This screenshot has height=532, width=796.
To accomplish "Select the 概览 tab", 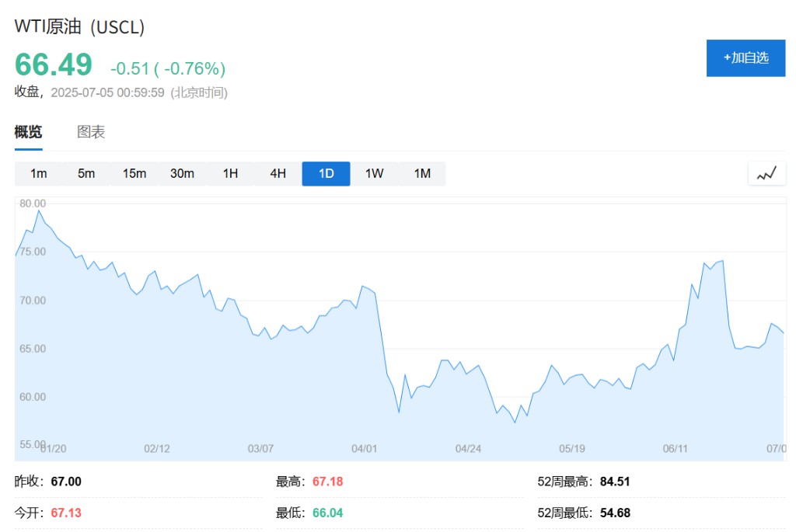I will click(28, 132).
